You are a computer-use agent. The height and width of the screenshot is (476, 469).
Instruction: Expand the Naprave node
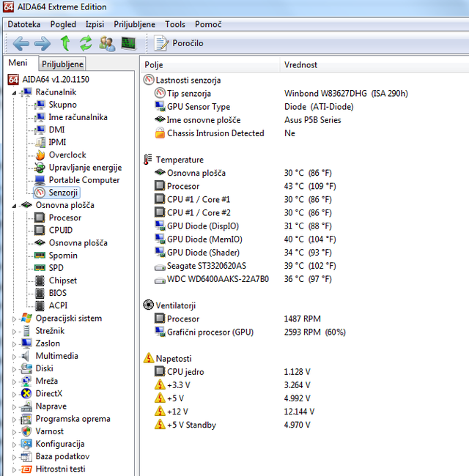[x=14, y=407]
